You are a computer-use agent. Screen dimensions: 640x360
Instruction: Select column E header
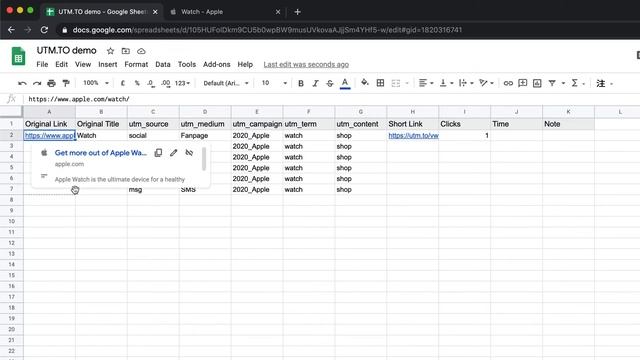pyautogui.click(x=257, y=111)
